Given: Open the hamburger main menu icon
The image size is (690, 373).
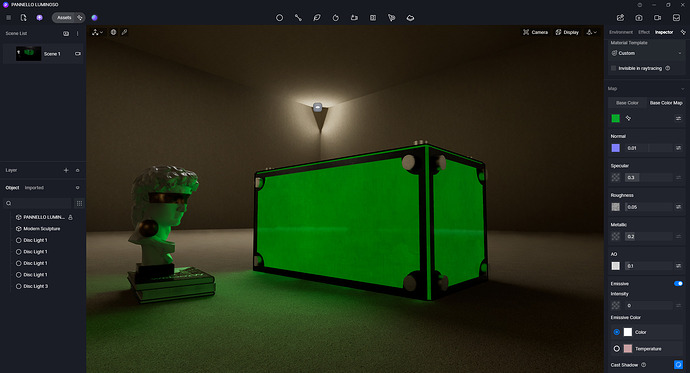Looking at the screenshot, I should click(8, 18).
